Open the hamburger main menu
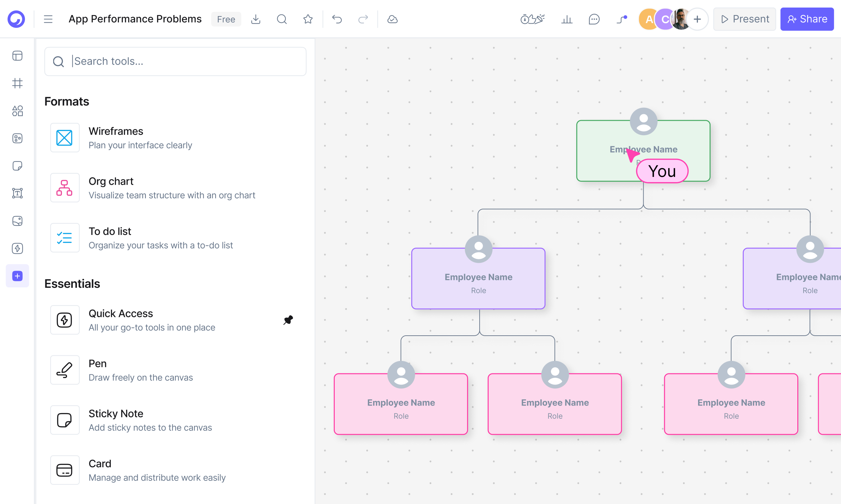The image size is (841, 504). click(x=48, y=19)
